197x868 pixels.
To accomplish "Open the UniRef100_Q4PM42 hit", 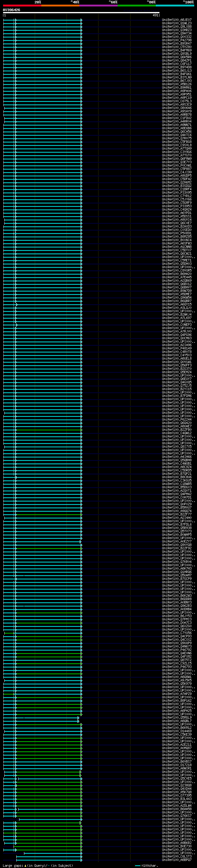I will point(177,494).
